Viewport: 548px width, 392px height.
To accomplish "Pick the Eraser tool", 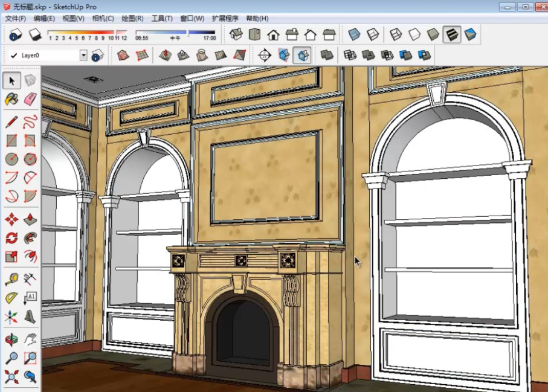I will 30,99.
